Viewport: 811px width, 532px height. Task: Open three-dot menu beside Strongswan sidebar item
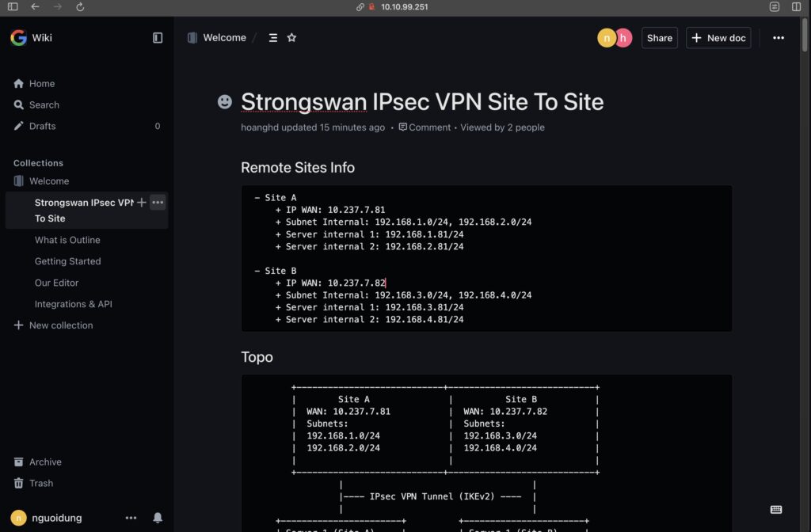pyautogui.click(x=158, y=203)
